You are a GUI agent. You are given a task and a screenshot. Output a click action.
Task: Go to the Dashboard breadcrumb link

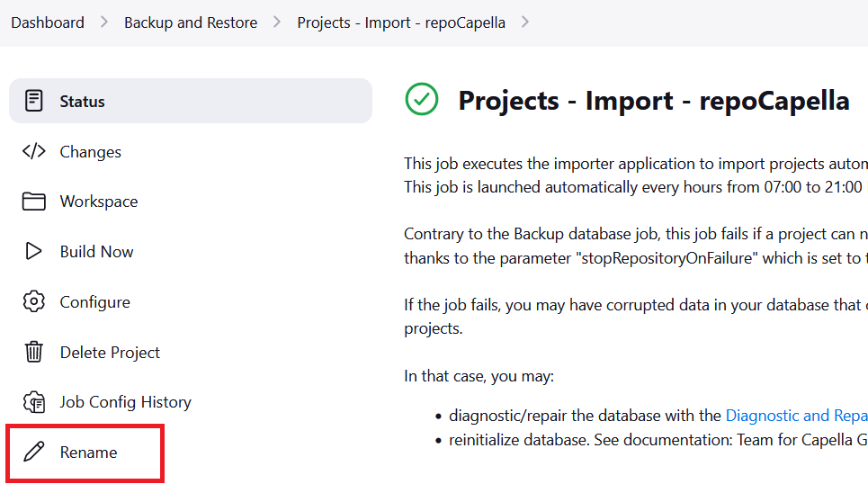pyautogui.click(x=48, y=22)
